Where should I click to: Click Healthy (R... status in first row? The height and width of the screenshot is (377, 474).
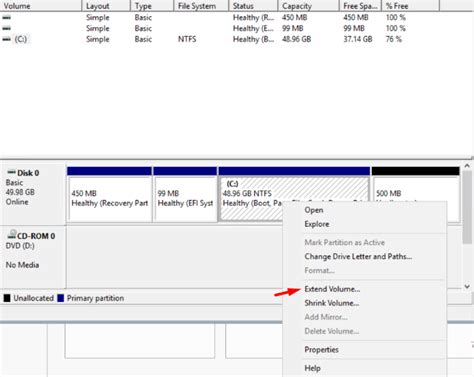tap(253, 17)
